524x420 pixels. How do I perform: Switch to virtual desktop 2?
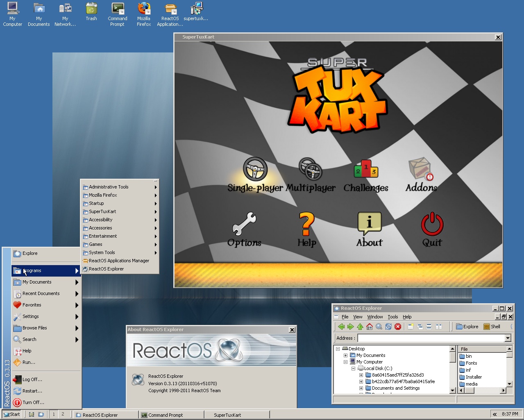[x=63, y=414]
